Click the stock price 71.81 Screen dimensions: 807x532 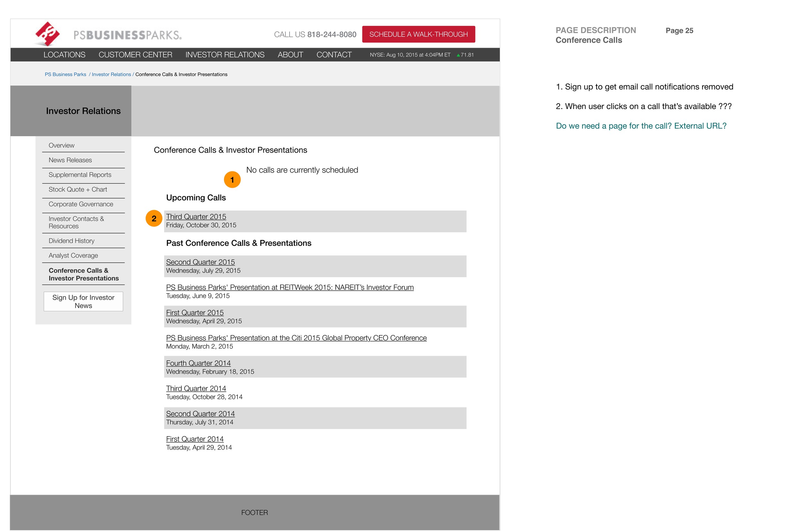[x=467, y=55]
